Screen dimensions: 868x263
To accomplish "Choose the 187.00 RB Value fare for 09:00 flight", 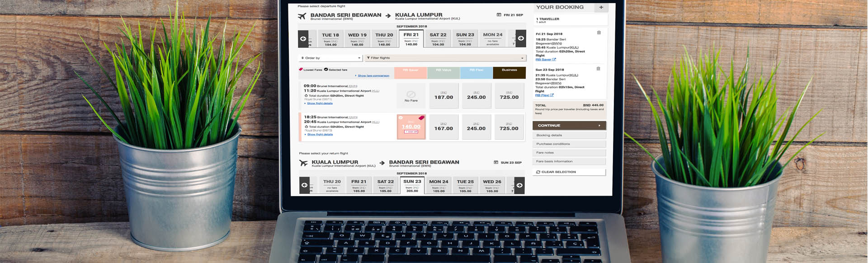I will click(443, 96).
